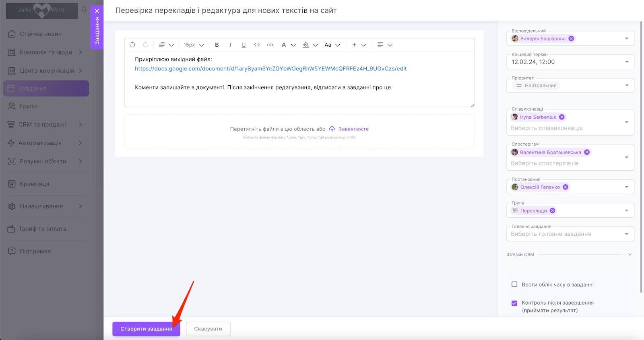Image resolution: width=644 pixels, height=340 pixels.
Task: Enable time tracking checkbox in task
Action: tap(514, 284)
